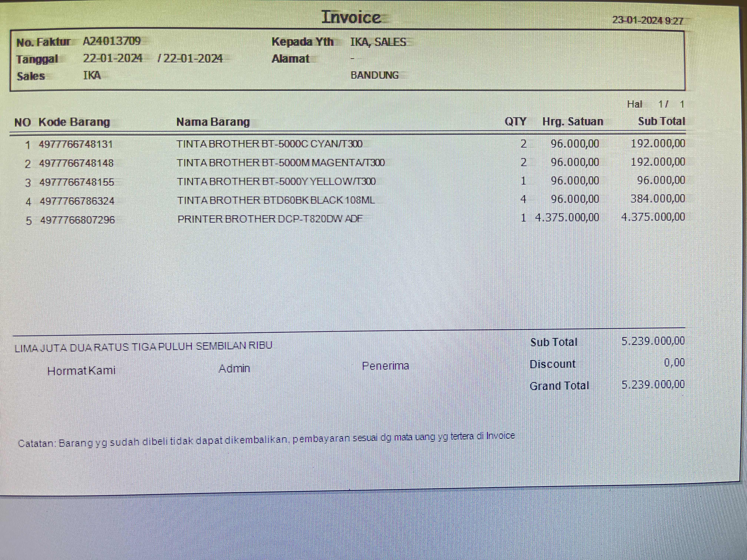Click the Sub Total column header

(661, 121)
